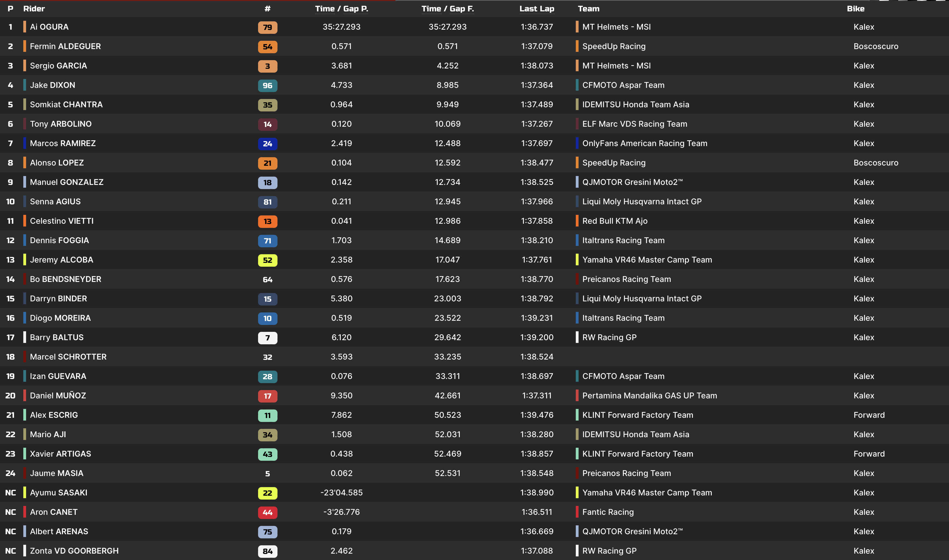The height and width of the screenshot is (560, 949).
Task: Click the Bike column header
Action: 855,9
